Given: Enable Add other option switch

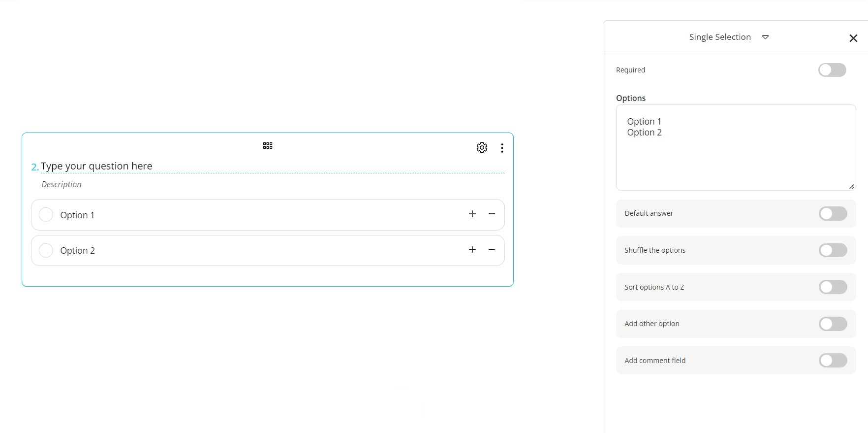Looking at the screenshot, I should coord(833,324).
